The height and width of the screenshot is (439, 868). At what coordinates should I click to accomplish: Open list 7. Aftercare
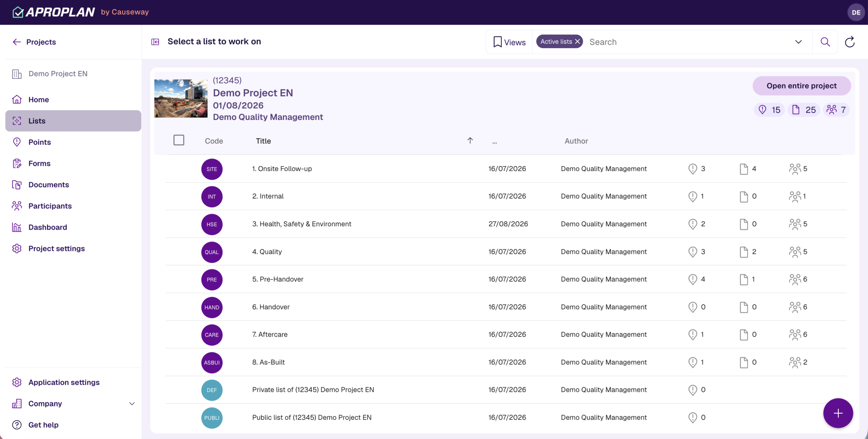point(270,334)
